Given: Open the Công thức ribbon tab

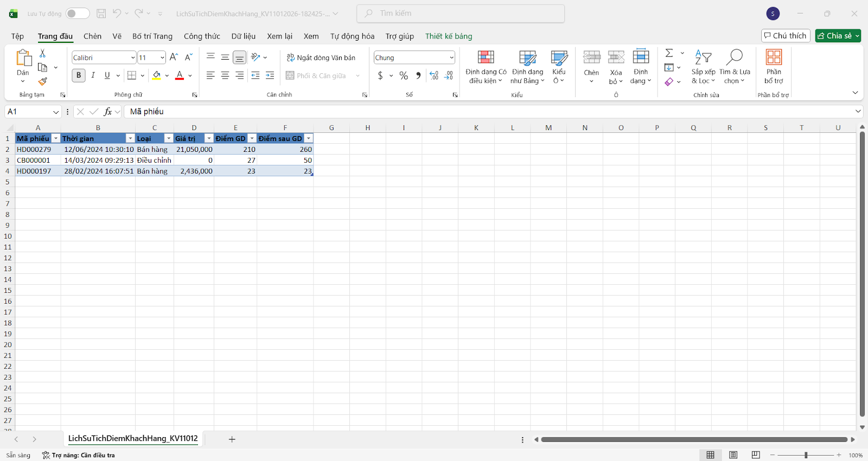Looking at the screenshot, I should 202,36.
